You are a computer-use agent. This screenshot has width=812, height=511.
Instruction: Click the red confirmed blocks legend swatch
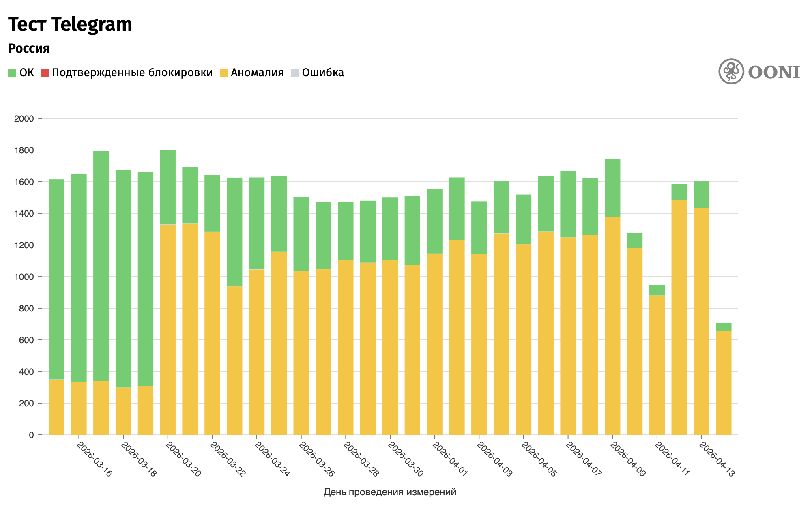point(44,73)
